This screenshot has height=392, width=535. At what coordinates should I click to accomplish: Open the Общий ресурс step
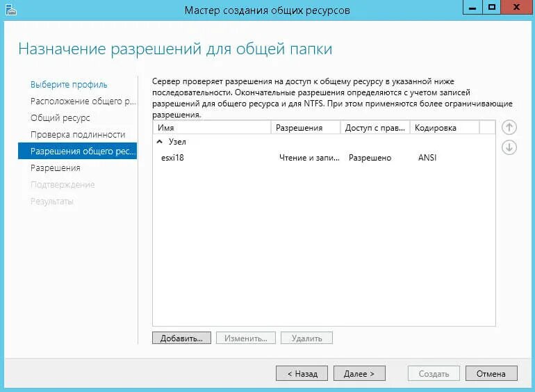(60, 118)
